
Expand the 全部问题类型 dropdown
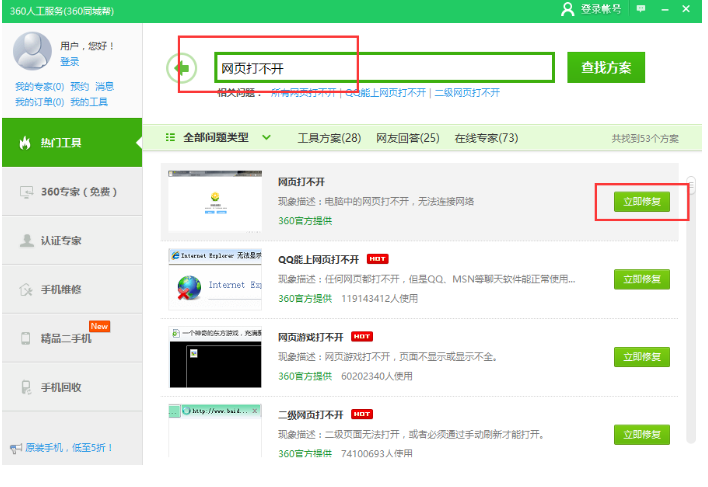(x=219, y=138)
